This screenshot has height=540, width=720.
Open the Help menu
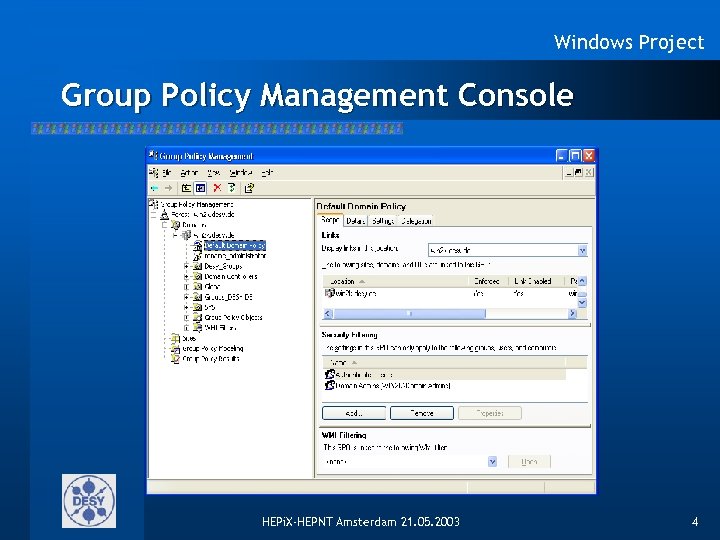click(267, 173)
